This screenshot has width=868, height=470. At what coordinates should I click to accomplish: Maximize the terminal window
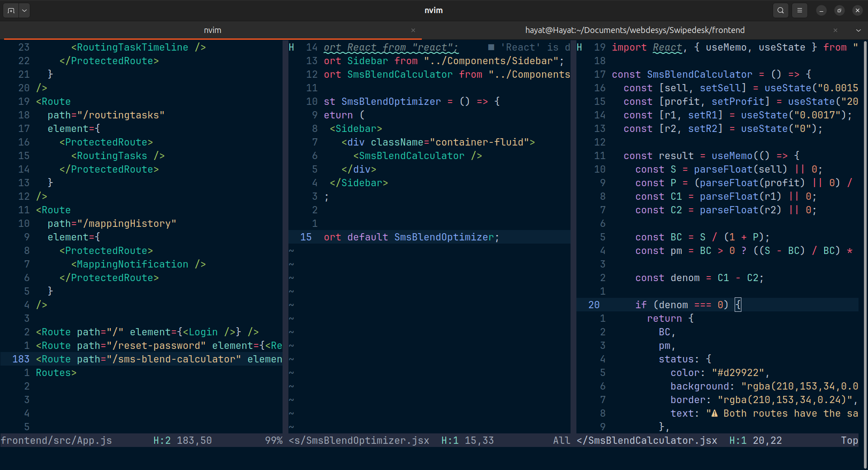839,10
